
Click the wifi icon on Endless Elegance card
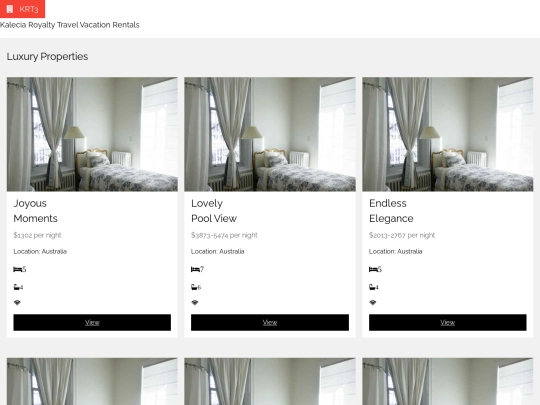(373, 303)
